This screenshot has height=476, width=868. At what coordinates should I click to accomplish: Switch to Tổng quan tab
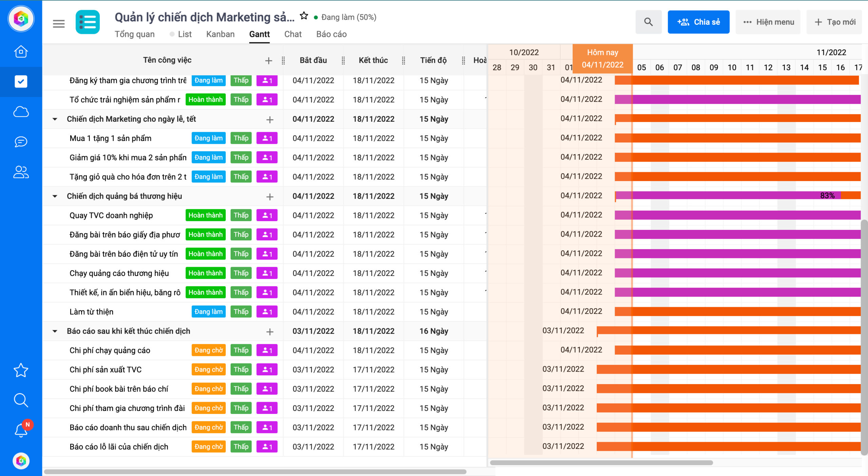point(135,34)
